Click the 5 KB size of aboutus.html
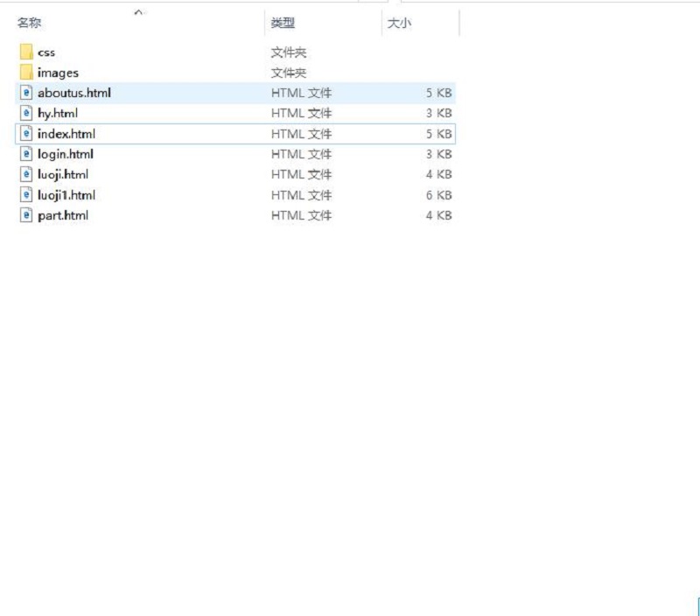700x616 pixels. [x=439, y=93]
